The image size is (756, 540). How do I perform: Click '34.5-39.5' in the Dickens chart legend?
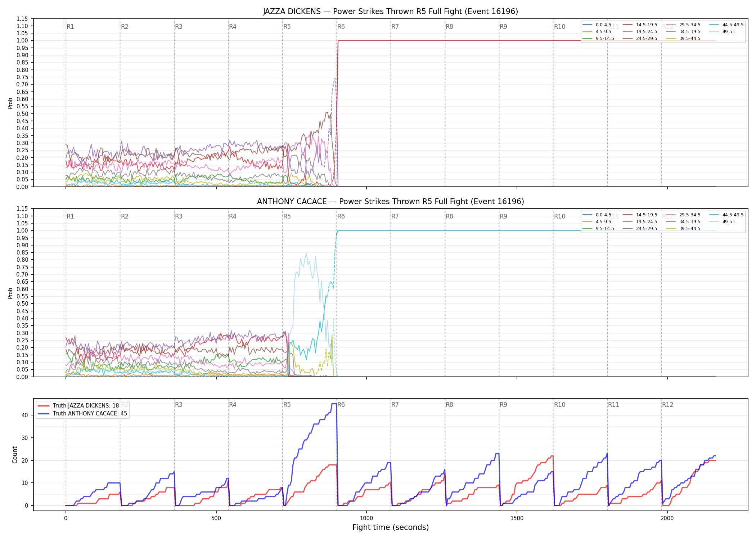click(690, 32)
